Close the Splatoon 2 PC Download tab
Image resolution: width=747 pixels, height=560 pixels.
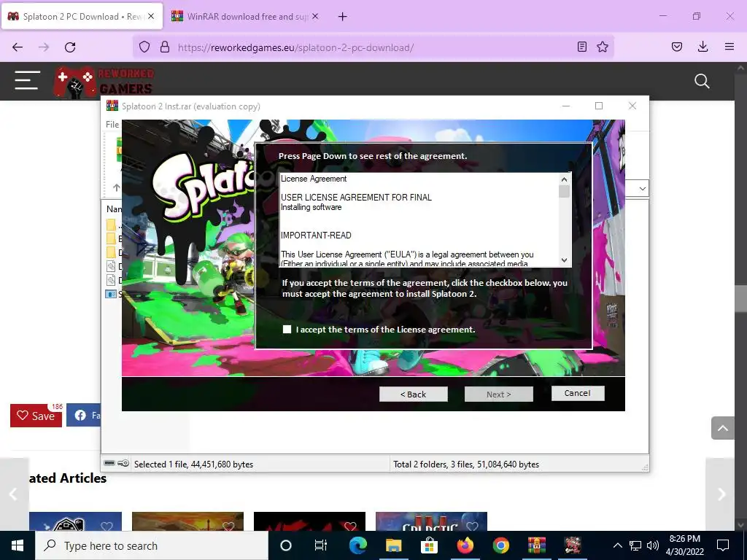pos(151,16)
